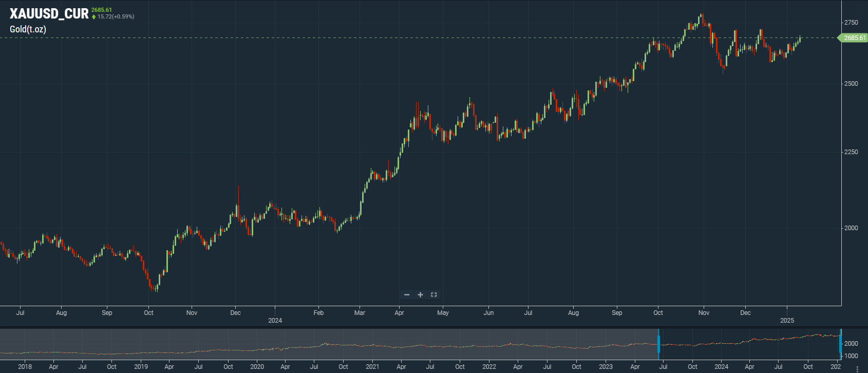The image size is (868, 373).
Task: Click 2020 in the overview navigator
Action: (x=257, y=366)
